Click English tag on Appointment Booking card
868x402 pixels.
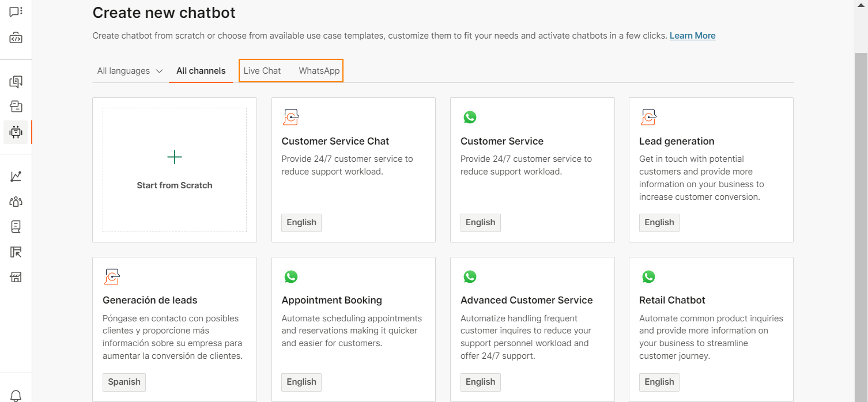point(301,382)
